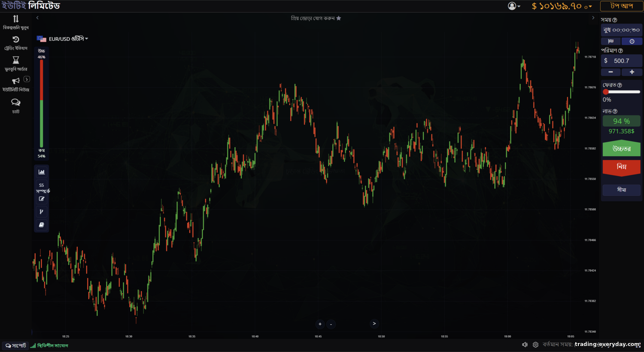
Task: Decrease amount with minus button
Action: 611,72
